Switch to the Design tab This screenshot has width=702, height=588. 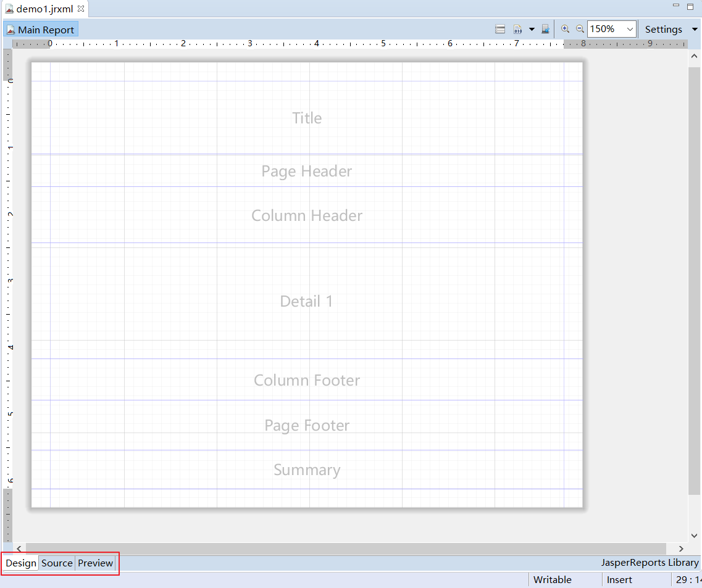[x=21, y=563]
